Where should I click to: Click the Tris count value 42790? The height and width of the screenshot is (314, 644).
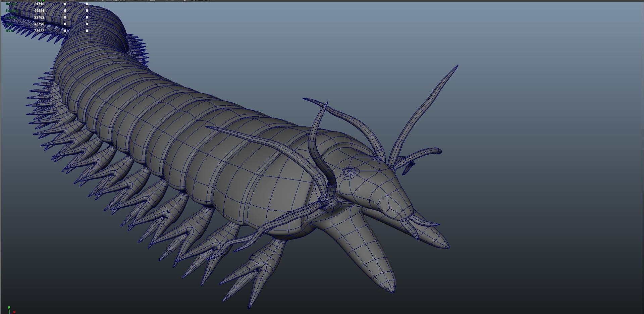39,24
